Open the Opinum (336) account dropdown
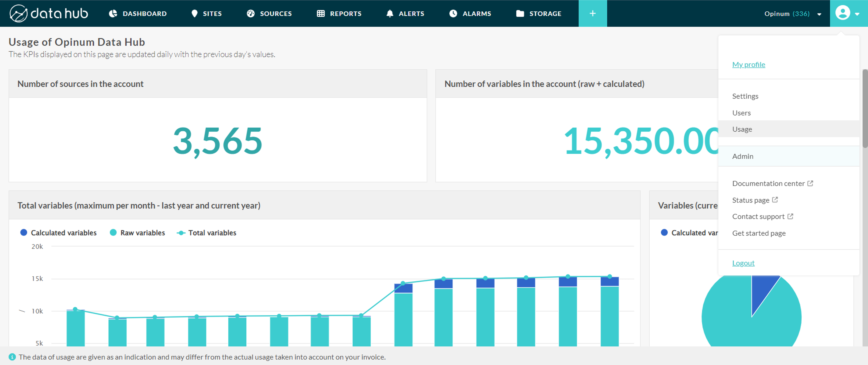This screenshot has width=868, height=365. 792,13
